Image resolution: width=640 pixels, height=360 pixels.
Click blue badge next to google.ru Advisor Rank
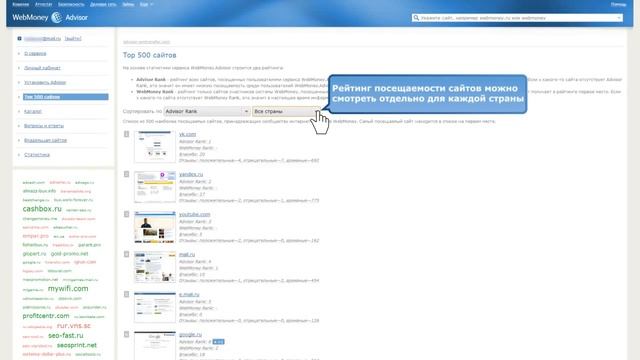click(x=218, y=342)
